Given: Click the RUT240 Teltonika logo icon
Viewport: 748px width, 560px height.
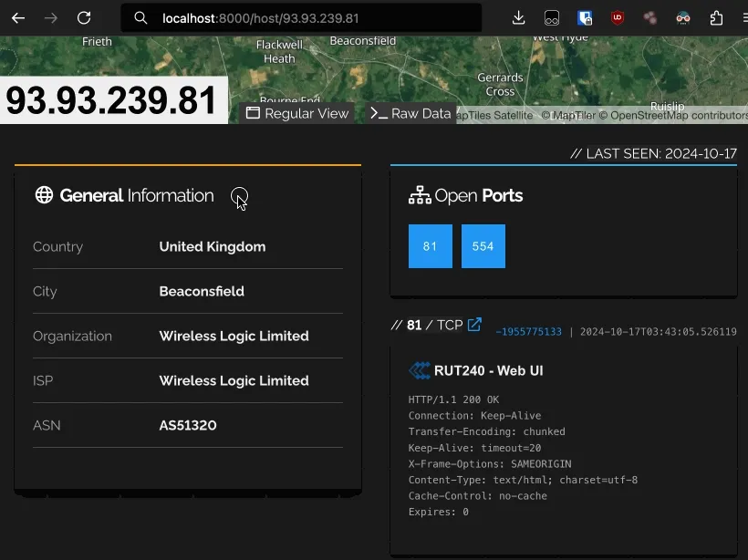Looking at the screenshot, I should 420,370.
